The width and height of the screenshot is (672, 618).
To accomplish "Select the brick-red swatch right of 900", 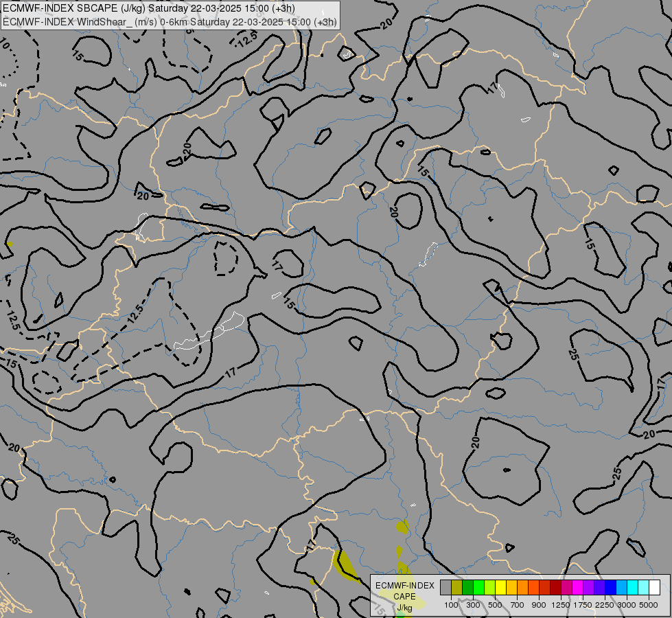I will click(x=545, y=588).
